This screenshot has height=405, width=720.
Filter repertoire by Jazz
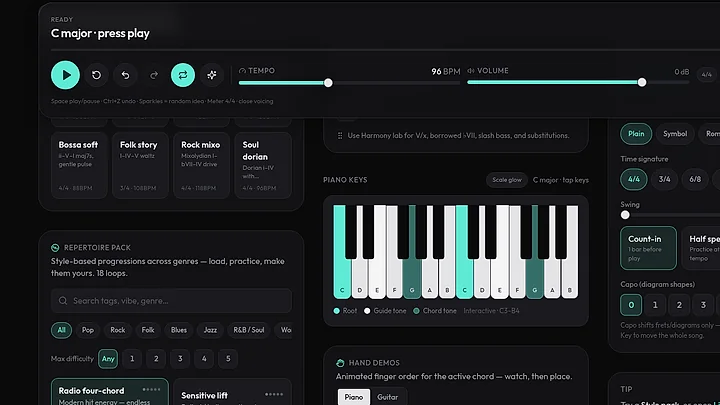coord(210,330)
